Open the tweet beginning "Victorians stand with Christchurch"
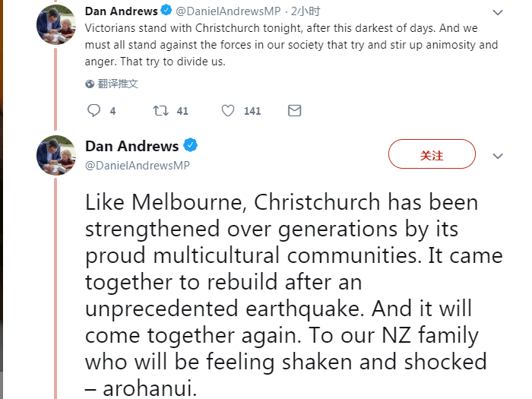The width and height of the screenshot is (532, 399). coord(289,45)
